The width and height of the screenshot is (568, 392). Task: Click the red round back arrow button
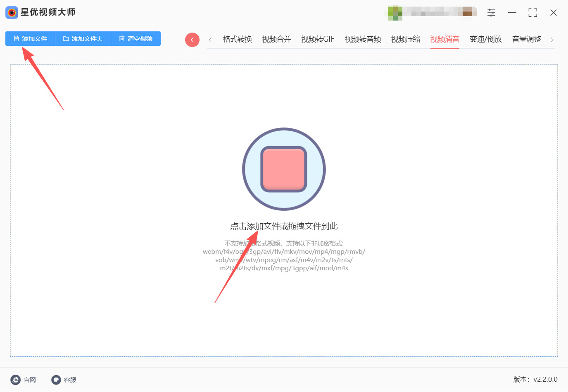point(192,40)
